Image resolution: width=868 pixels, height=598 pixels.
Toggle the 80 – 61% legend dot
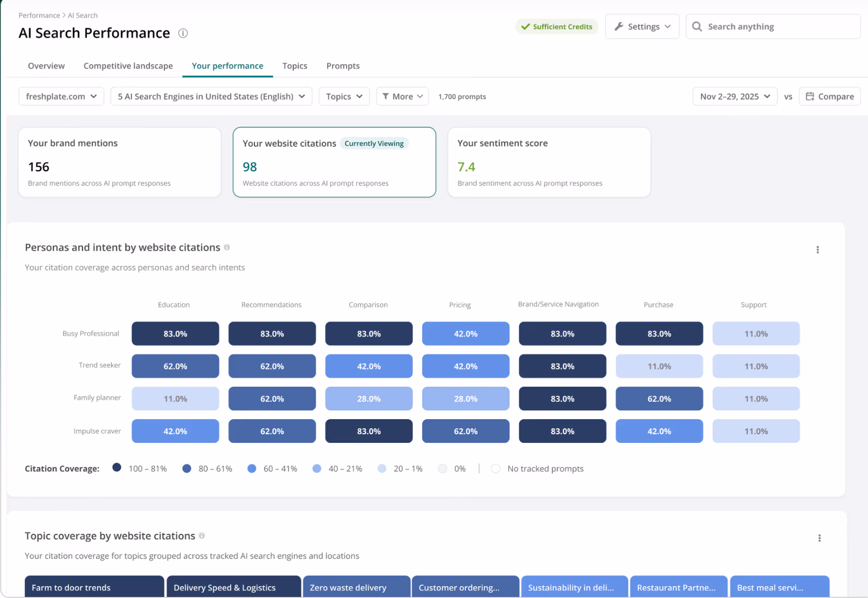(187, 468)
